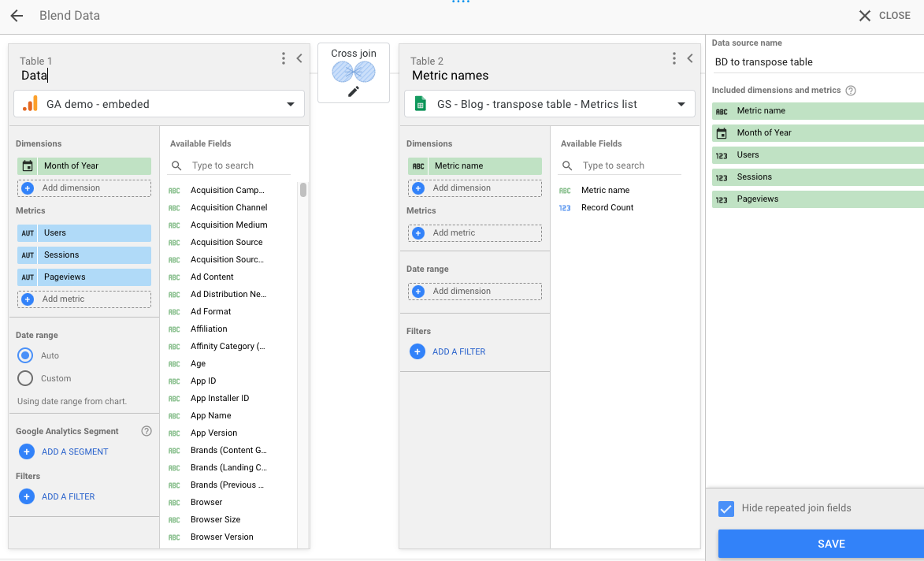Click Month of Year dimension chip in Table 1
This screenshot has width=924, height=561.
tap(84, 166)
